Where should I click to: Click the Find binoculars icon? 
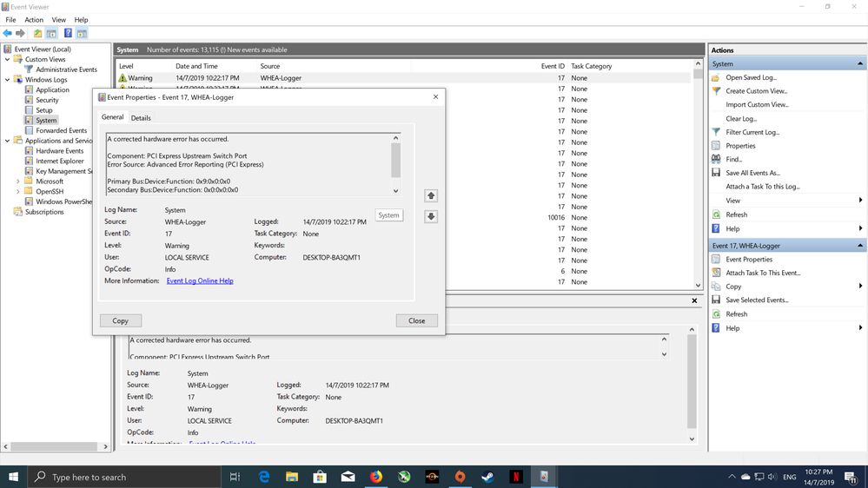tap(716, 160)
